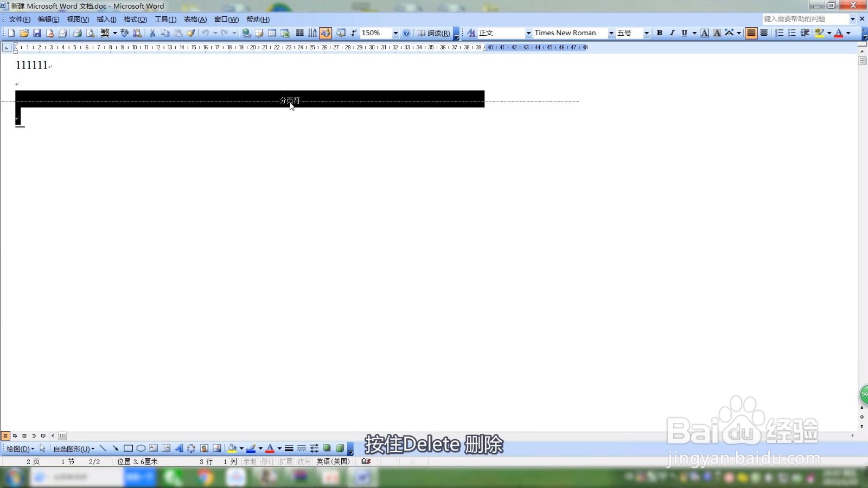Open the 文件(F) menu
868x488 pixels.
[x=20, y=20]
